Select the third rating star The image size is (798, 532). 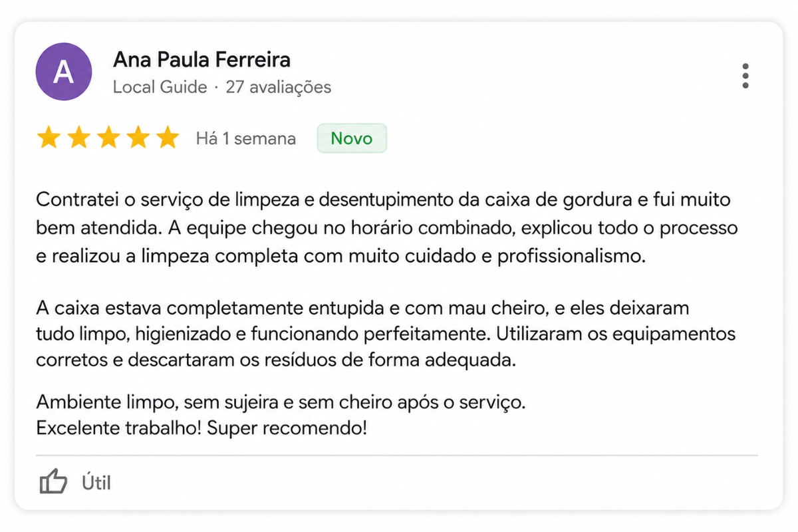point(108,138)
